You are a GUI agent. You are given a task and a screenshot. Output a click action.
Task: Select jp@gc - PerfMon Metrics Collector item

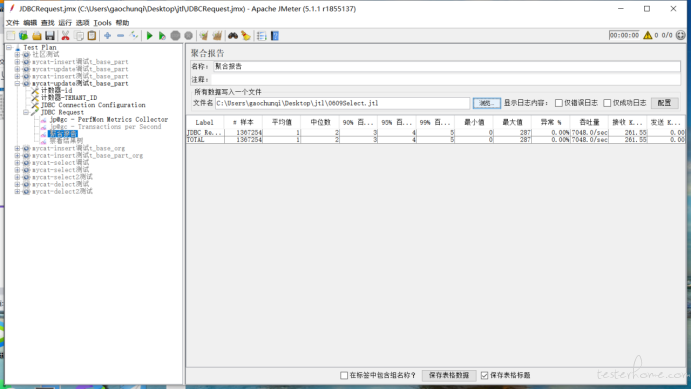(109, 120)
